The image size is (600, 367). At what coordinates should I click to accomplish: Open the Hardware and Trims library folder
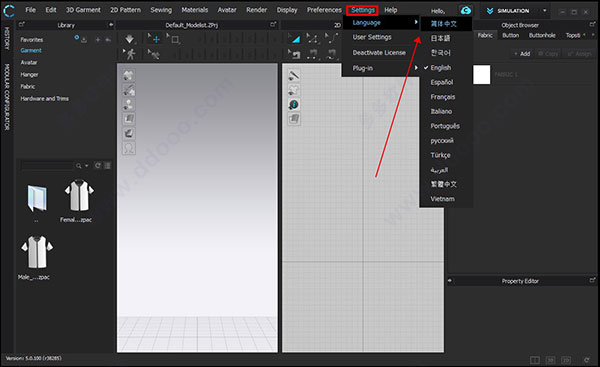coord(44,99)
